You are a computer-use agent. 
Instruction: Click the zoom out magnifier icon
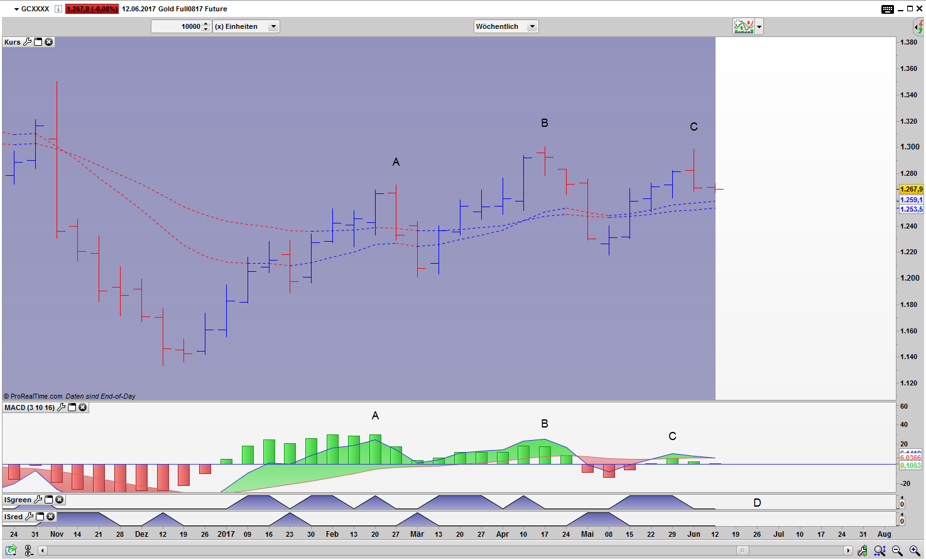coord(897,551)
